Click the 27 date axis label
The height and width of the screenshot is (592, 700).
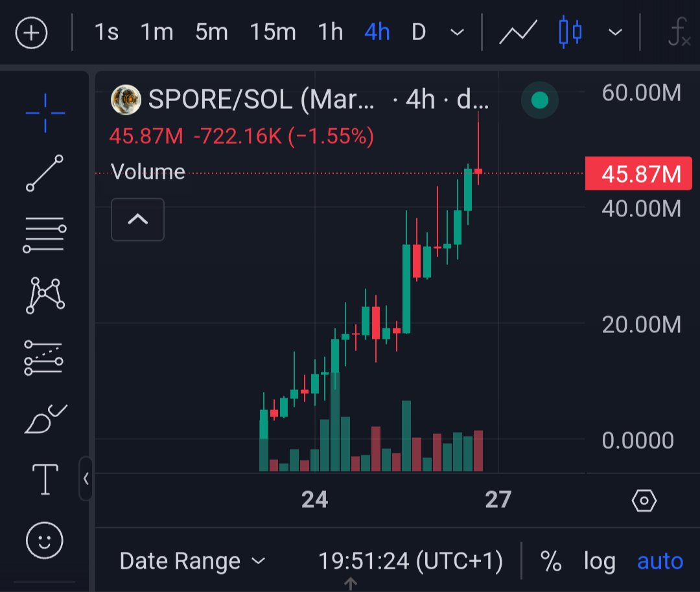(498, 499)
